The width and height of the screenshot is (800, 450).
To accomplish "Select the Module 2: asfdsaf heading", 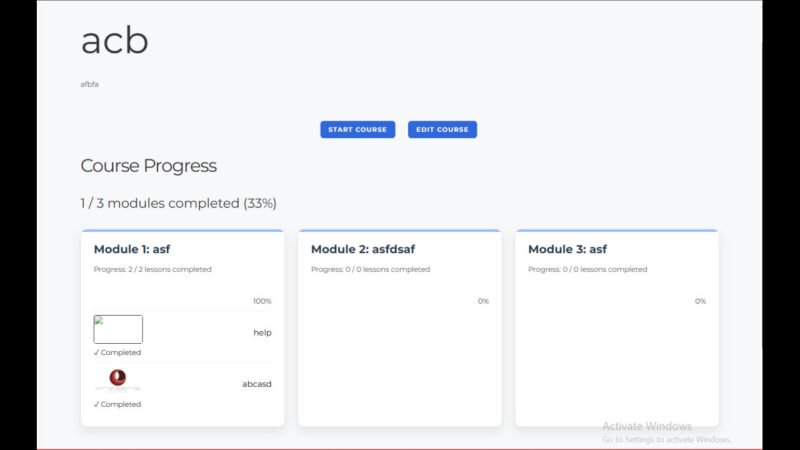I will (x=361, y=249).
